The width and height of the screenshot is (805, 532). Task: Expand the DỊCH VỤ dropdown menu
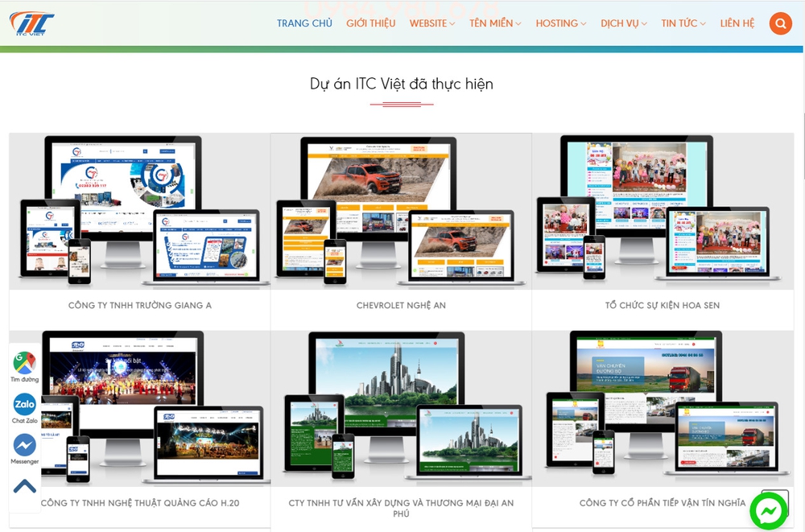tap(624, 23)
